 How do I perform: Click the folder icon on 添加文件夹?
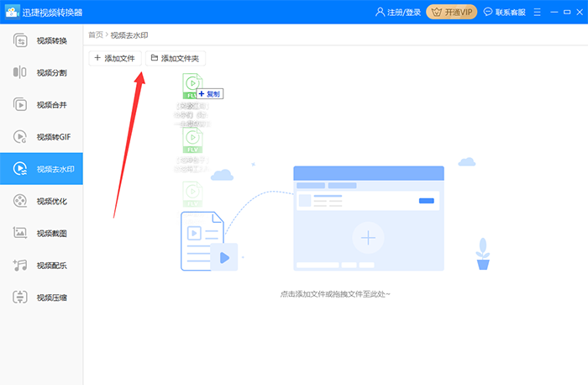click(x=154, y=58)
